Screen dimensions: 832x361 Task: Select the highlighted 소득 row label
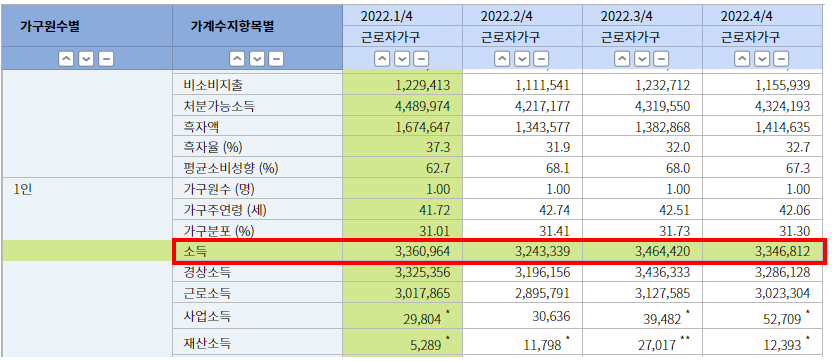click(x=194, y=251)
